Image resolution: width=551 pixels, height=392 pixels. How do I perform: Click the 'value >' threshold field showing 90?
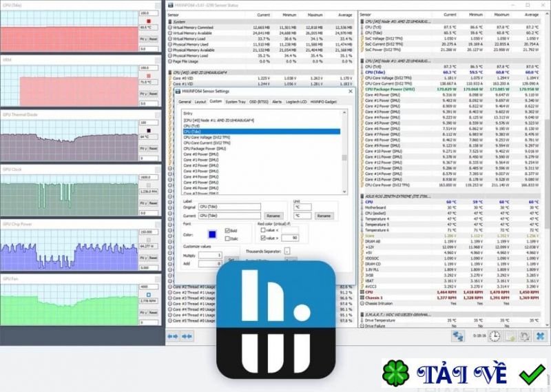click(x=290, y=238)
